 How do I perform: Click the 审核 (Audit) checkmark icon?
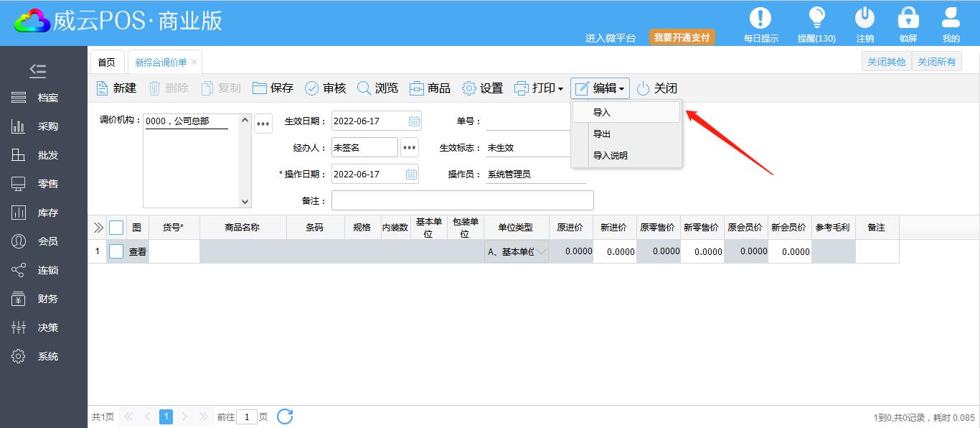[312, 88]
